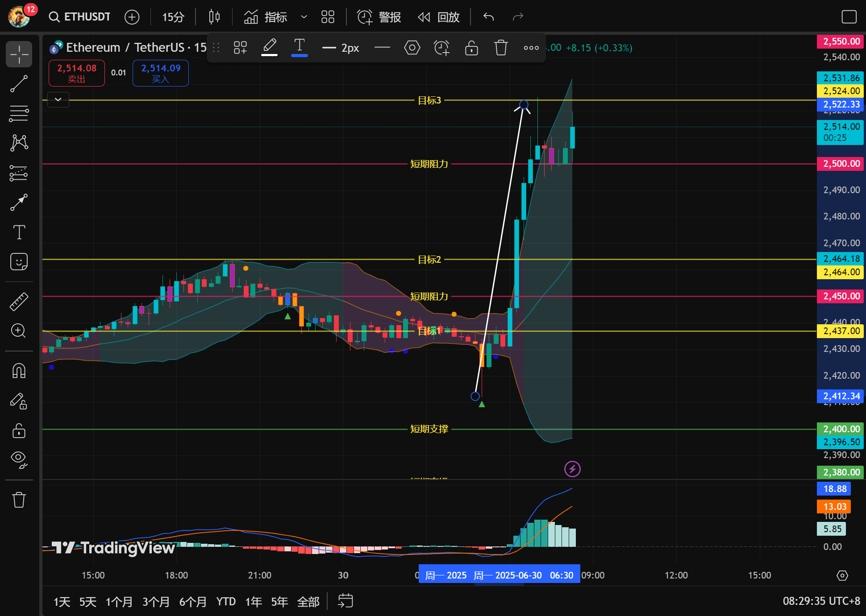Open forecasting and measurement tools
866x616 pixels.
point(19,173)
